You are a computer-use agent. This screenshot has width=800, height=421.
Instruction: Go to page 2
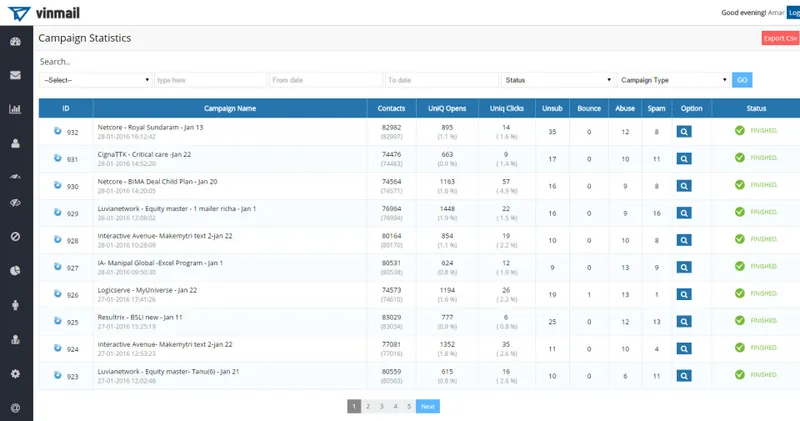click(368, 406)
